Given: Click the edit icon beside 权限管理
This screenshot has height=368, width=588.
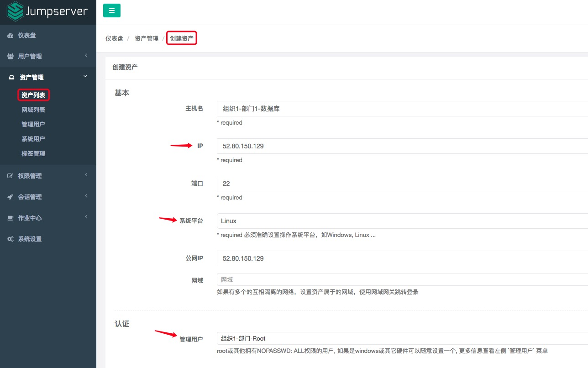Looking at the screenshot, I should coord(10,176).
